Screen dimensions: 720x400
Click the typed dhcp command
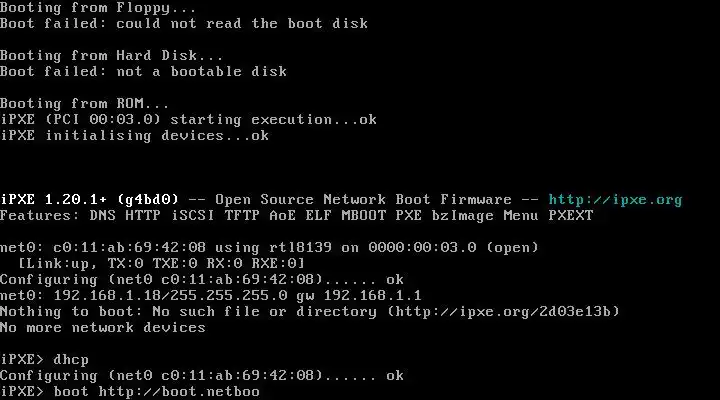(x=72, y=359)
